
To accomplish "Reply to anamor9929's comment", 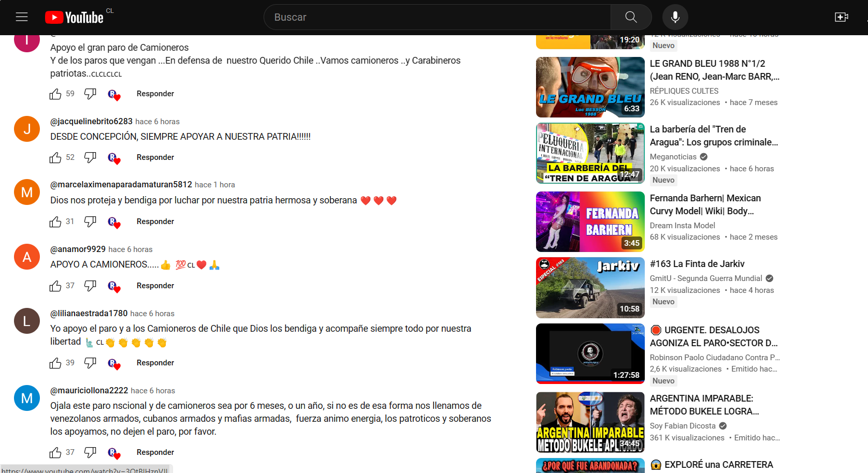I will (155, 286).
